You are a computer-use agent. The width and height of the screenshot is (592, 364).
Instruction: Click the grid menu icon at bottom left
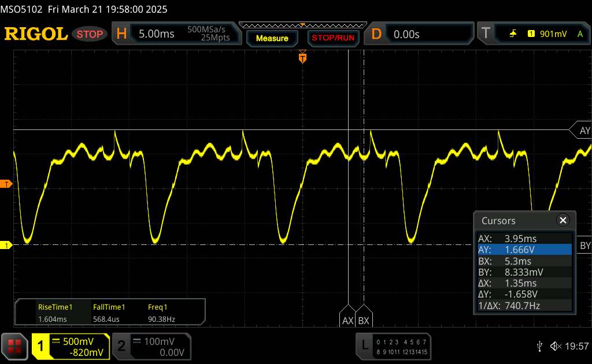(15, 347)
